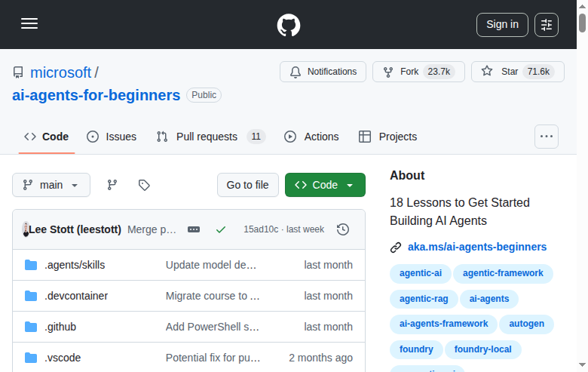
Task: Click the Sign in button
Action: click(502, 25)
